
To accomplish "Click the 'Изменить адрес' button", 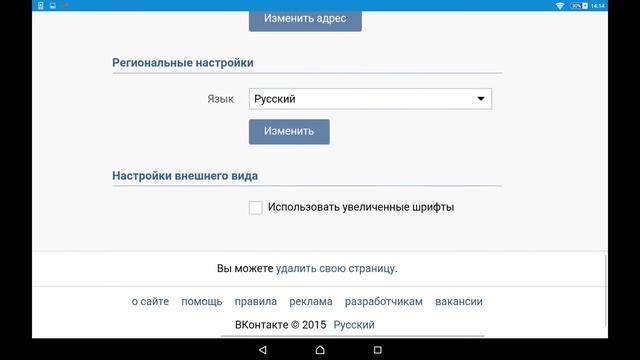I will (305, 20).
